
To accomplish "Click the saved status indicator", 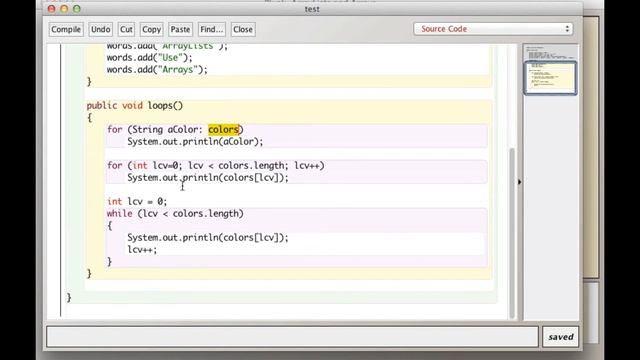I will point(561,337).
